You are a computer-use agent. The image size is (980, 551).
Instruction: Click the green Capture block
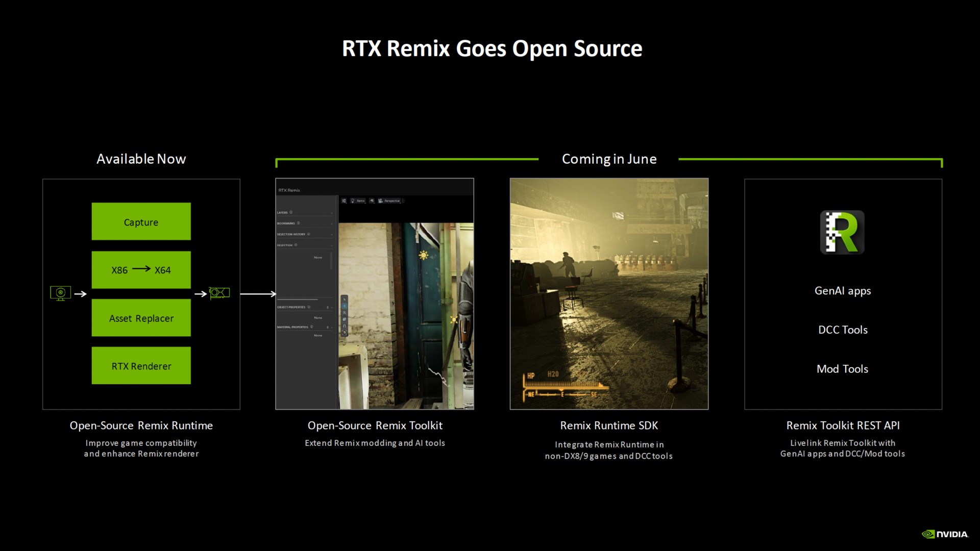tap(141, 221)
